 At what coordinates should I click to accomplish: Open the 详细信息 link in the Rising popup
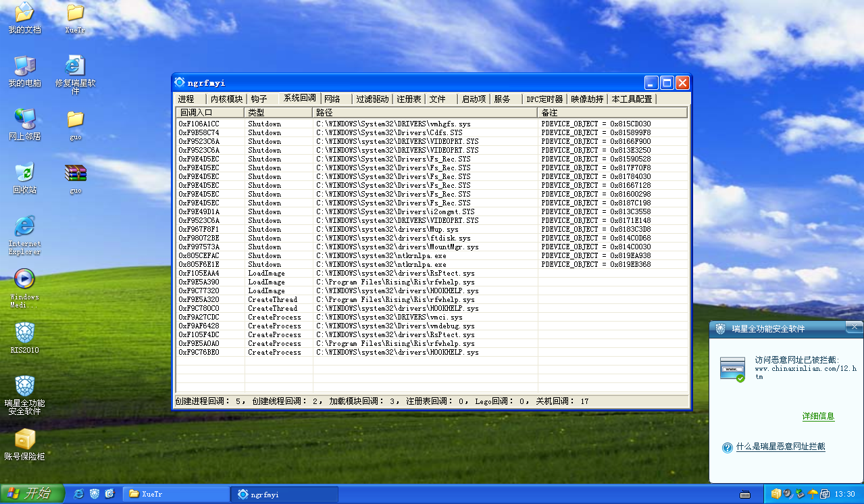click(x=818, y=416)
